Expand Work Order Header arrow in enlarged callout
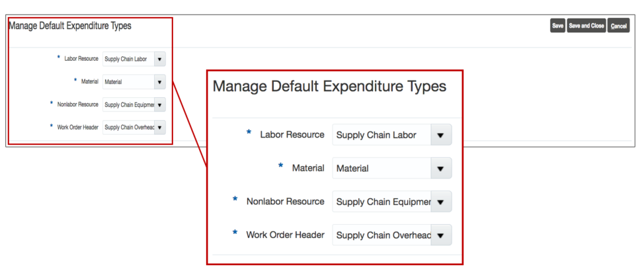The width and height of the screenshot is (644, 273). tap(440, 235)
